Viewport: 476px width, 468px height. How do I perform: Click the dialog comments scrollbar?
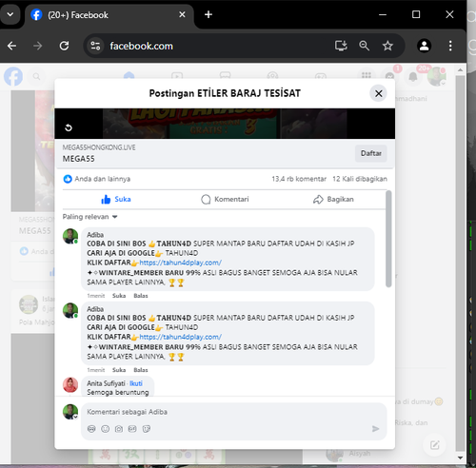coord(388,239)
